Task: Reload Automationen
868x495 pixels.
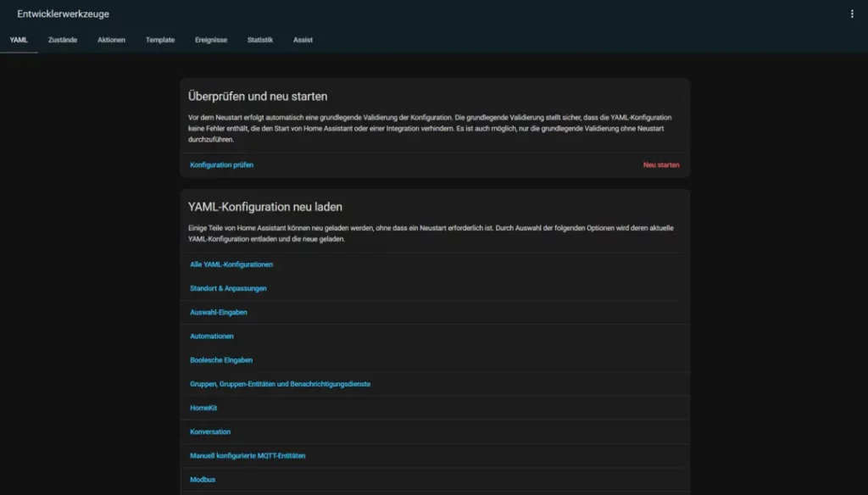Action: click(213, 336)
